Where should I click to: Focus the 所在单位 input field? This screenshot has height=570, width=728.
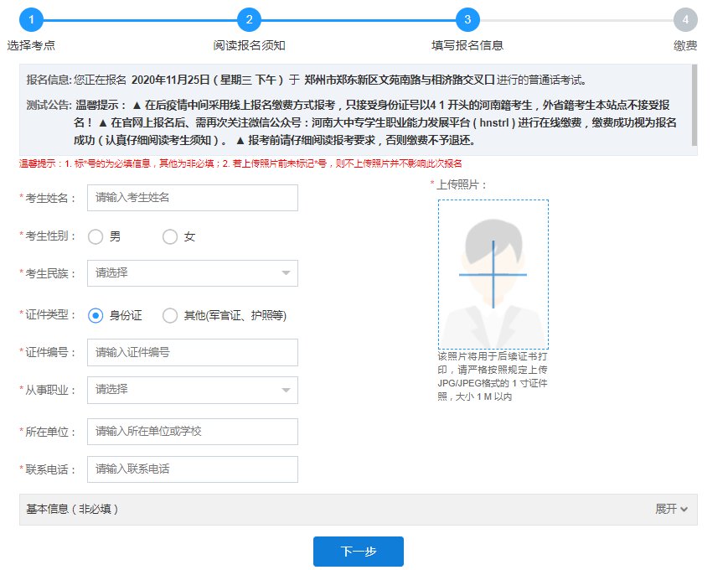click(193, 432)
